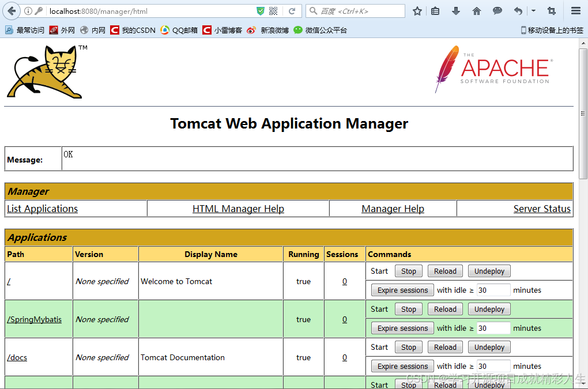Click the screenshot crop toolbar icon
Screen dimensions: 588x389
coord(551,12)
